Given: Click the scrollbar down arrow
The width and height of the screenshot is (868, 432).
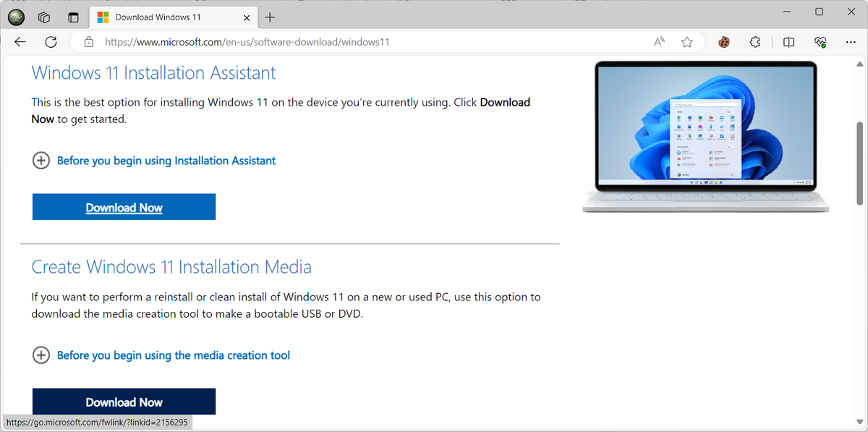Looking at the screenshot, I should (859, 420).
